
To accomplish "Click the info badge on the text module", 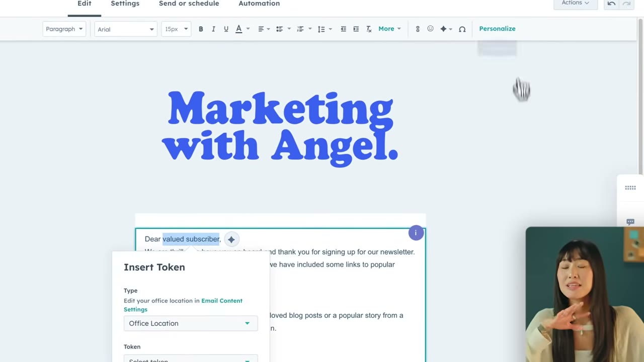I will tap(416, 233).
